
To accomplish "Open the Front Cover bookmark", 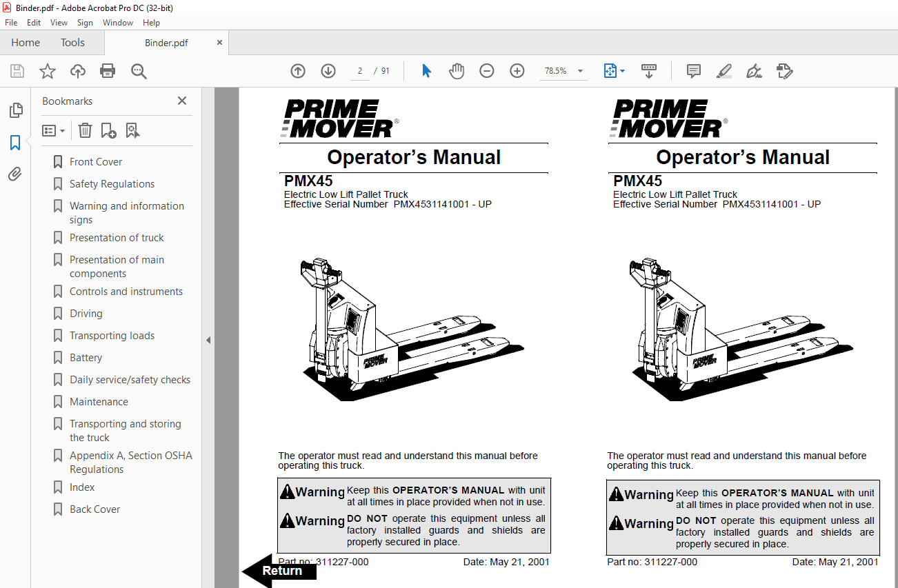I will [96, 162].
